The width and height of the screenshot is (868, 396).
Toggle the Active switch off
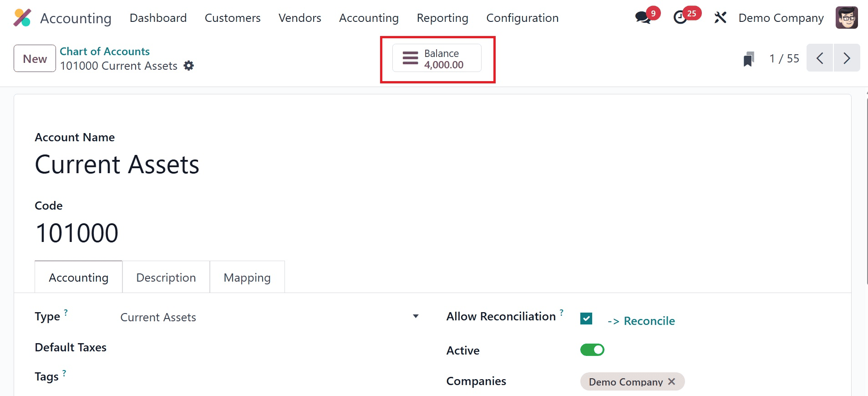(x=592, y=350)
